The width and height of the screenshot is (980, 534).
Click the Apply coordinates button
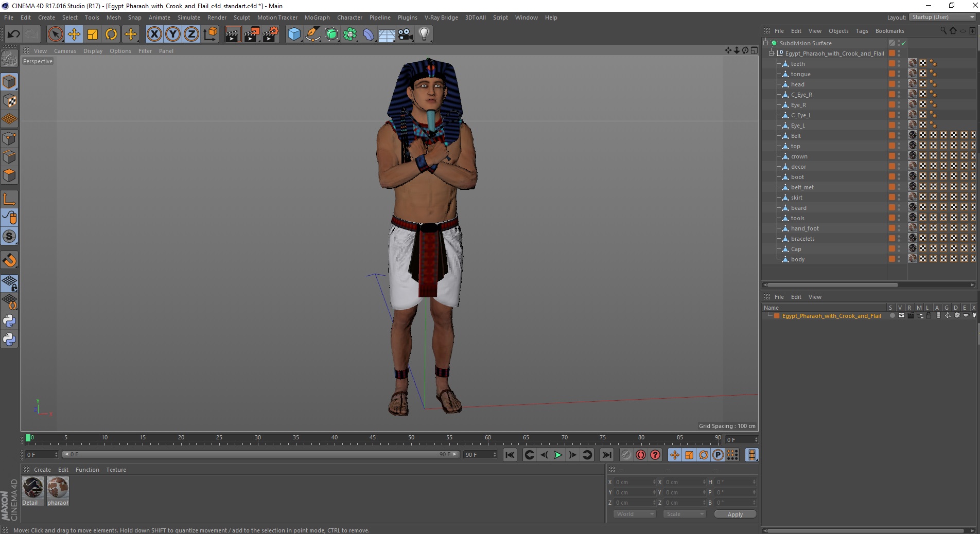tap(735, 514)
